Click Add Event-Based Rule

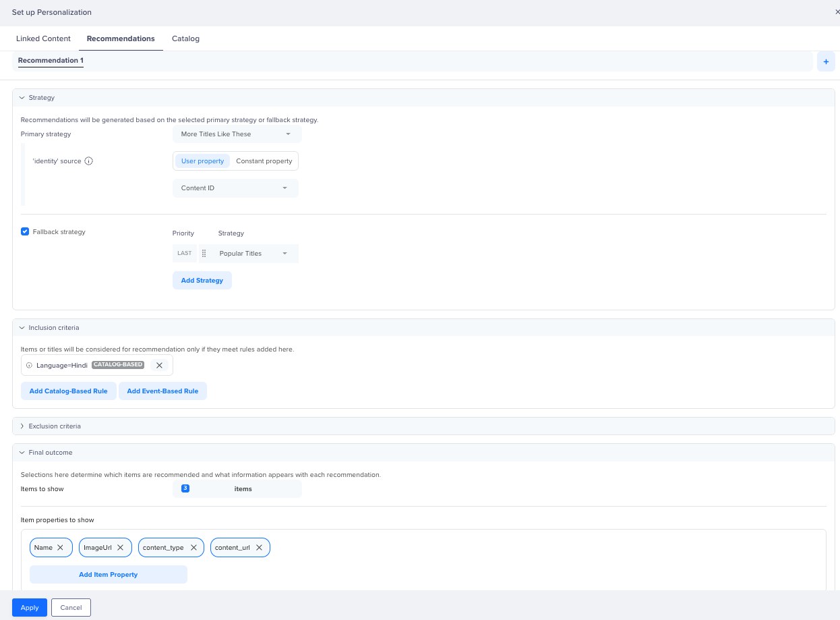pyautogui.click(x=162, y=391)
